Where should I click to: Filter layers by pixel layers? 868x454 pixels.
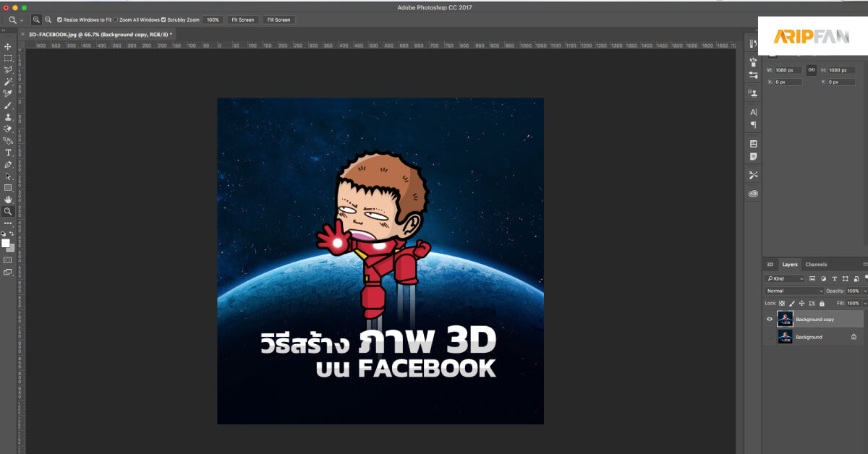click(812, 278)
